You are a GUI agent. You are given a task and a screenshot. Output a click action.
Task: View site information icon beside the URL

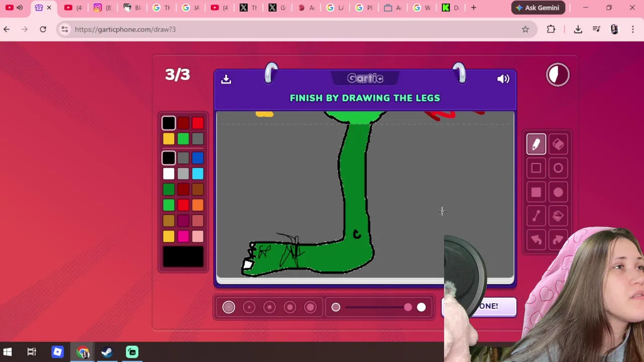click(64, 29)
